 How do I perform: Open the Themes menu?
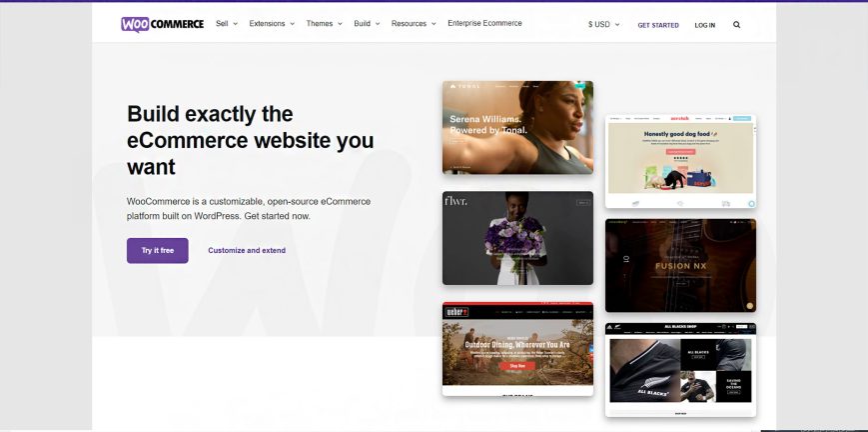click(x=324, y=24)
